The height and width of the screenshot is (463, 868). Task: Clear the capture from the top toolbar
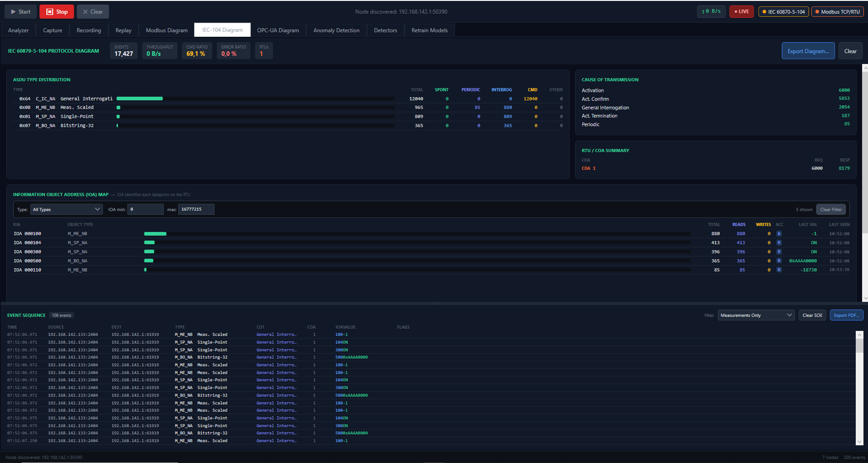[x=93, y=12]
